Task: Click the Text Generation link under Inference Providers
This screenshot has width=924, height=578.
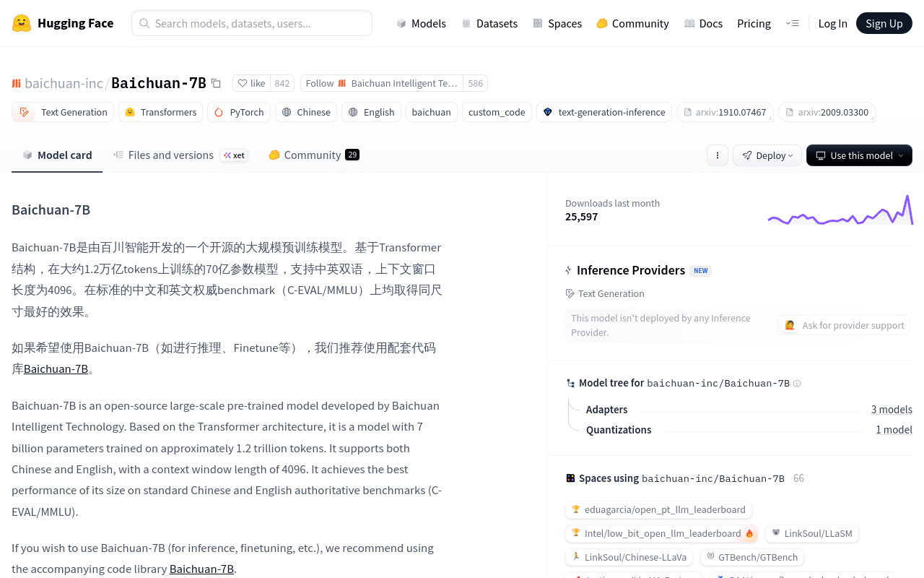Action: coord(605,293)
